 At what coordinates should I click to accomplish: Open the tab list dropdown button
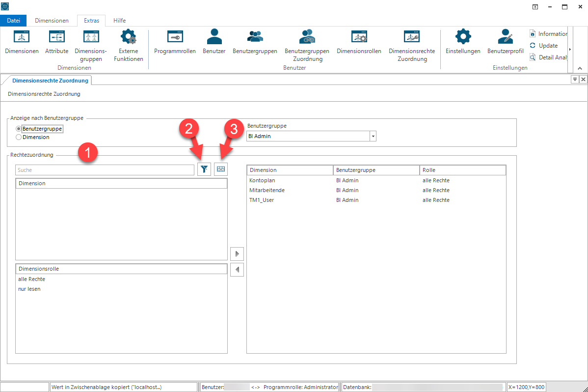click(x=575, y=79)
